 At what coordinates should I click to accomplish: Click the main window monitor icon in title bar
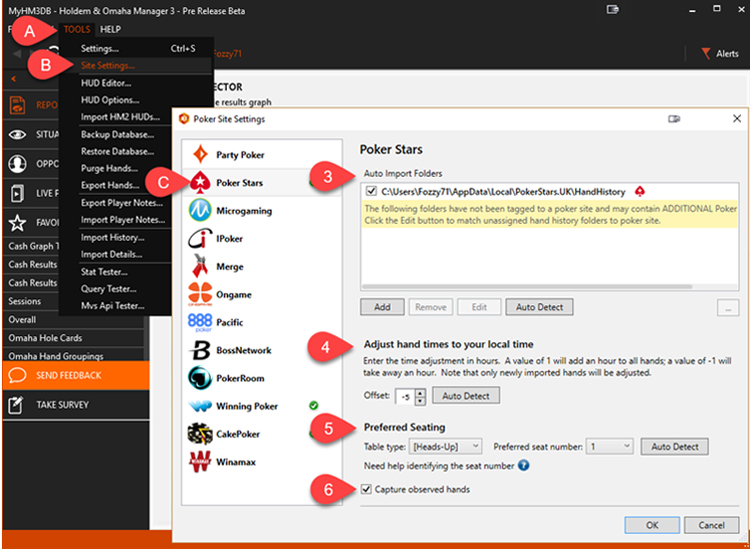coord(613,9)
